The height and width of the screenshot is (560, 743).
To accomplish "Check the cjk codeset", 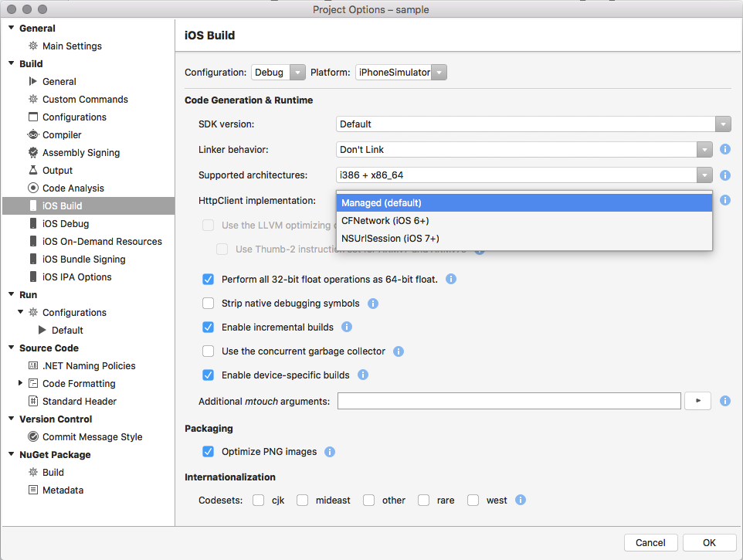I will (258, 501).
